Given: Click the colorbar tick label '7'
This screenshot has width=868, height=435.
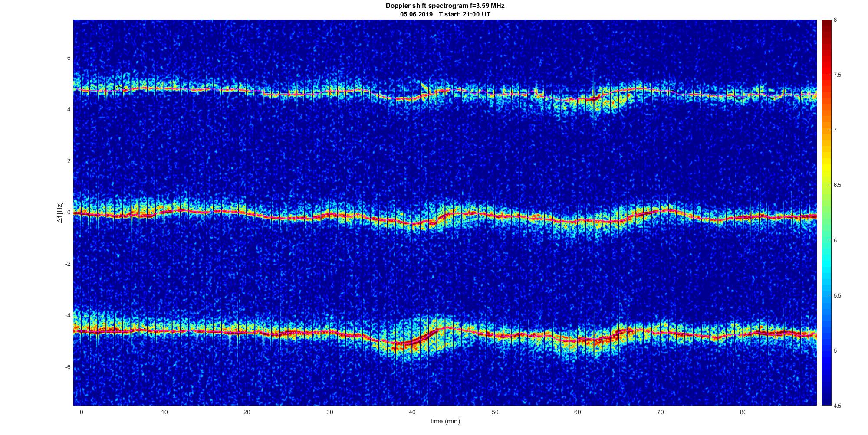Looking at the screenshot, I should (x=835, y=130).
